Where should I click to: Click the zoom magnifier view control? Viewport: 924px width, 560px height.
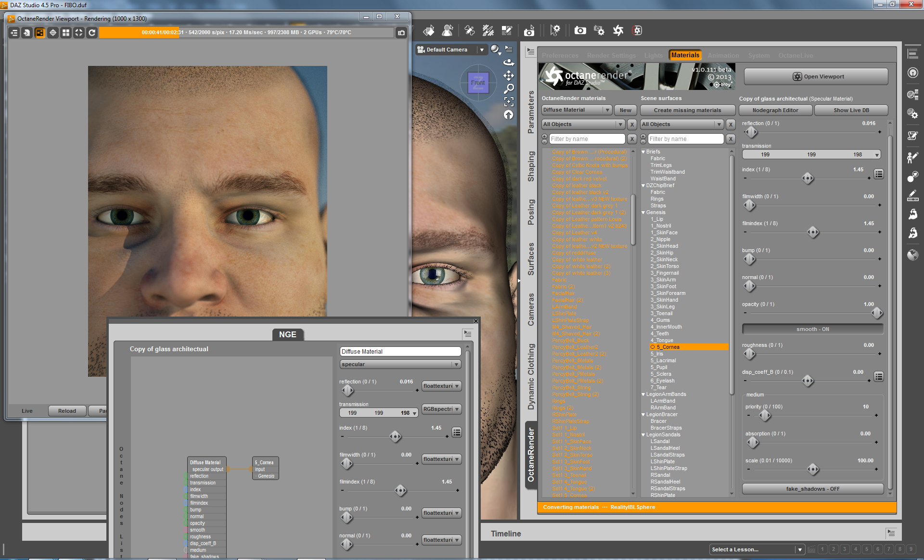[x=509, y=89]
